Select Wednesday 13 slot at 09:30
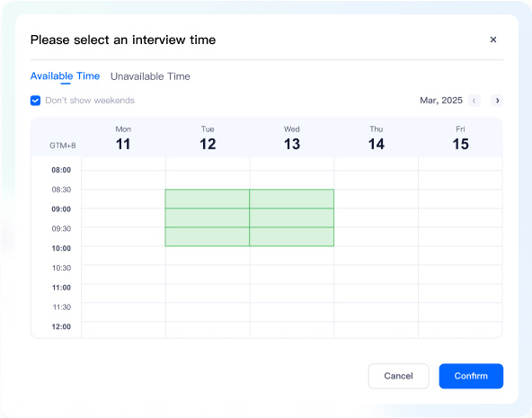This screenshot has width=532, height=418. 292,236
